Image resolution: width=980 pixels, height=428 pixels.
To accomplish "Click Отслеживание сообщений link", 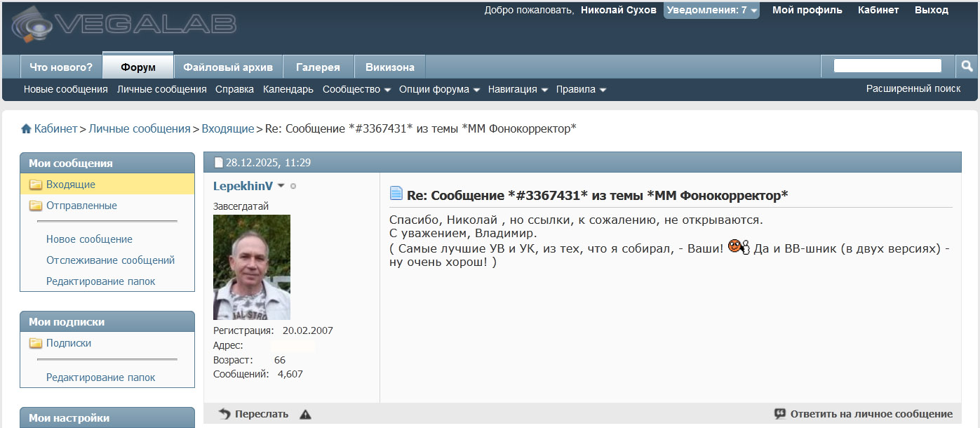I will tap(110, 260).
